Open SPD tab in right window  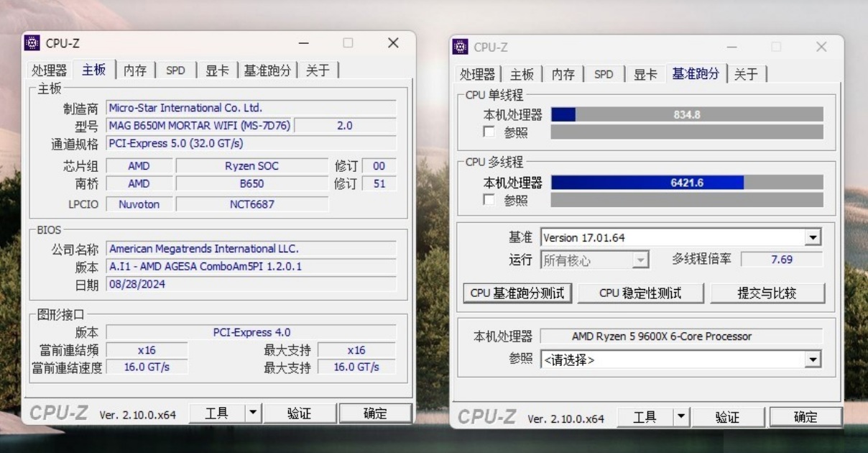(604, 74)
